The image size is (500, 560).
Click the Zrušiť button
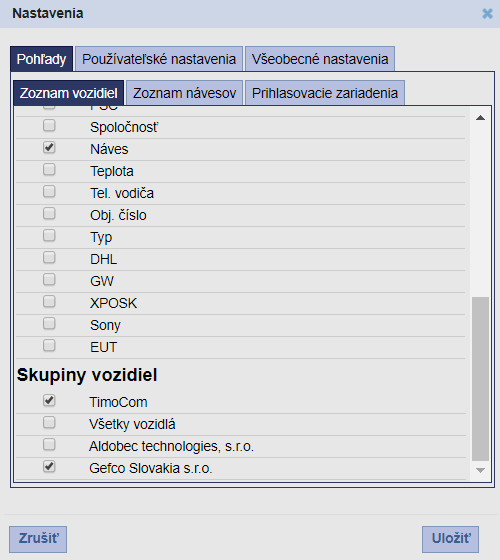(x=38, y=539)
